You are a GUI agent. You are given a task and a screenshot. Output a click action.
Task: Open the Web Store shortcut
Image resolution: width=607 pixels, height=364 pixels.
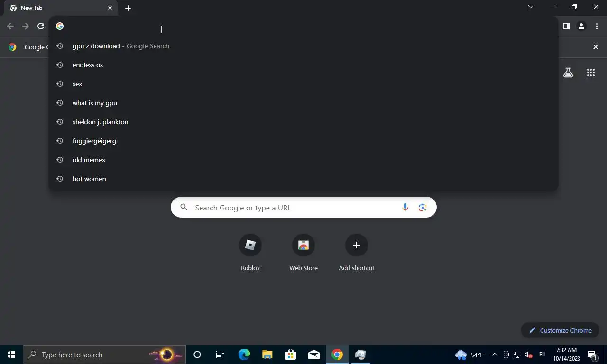303,254
